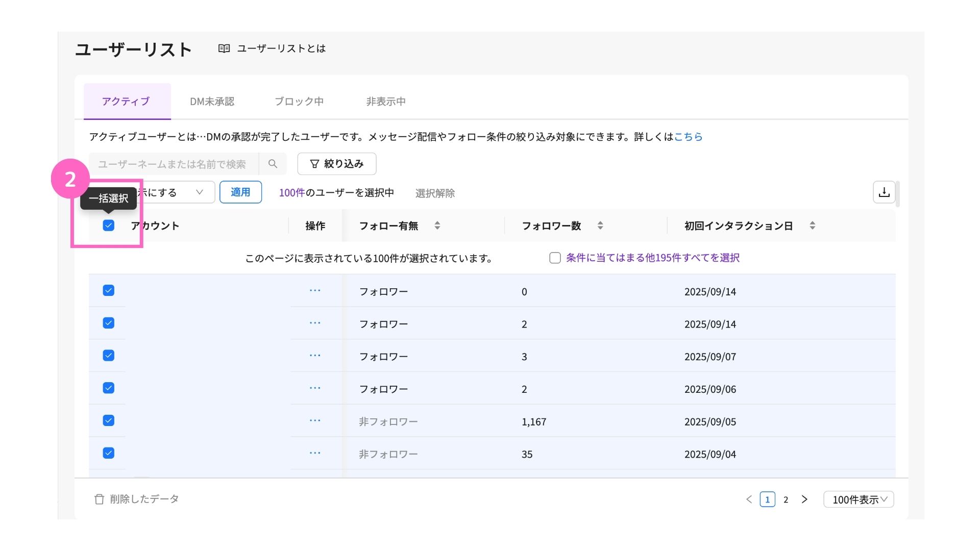
Task: Click the magnifying glass search icon
Action: [273, 164]
